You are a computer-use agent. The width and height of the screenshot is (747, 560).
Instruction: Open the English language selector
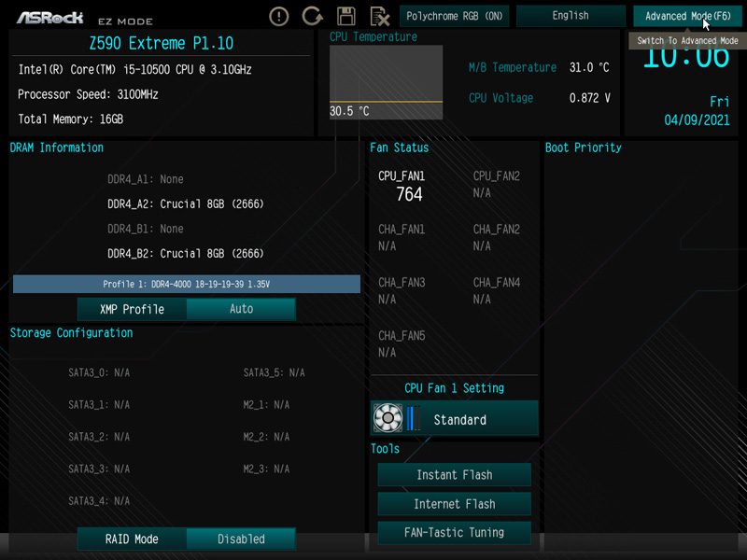(571, 16)
